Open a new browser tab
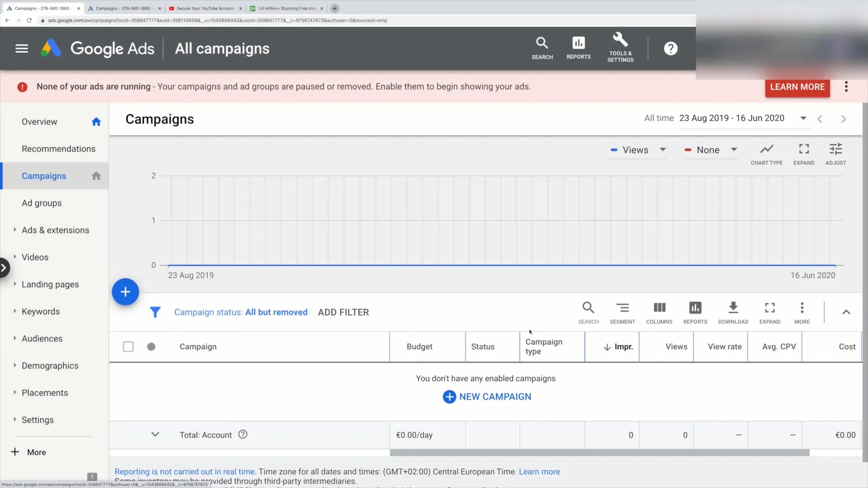This screenshot has width=868, height=488. pos(335,8)
